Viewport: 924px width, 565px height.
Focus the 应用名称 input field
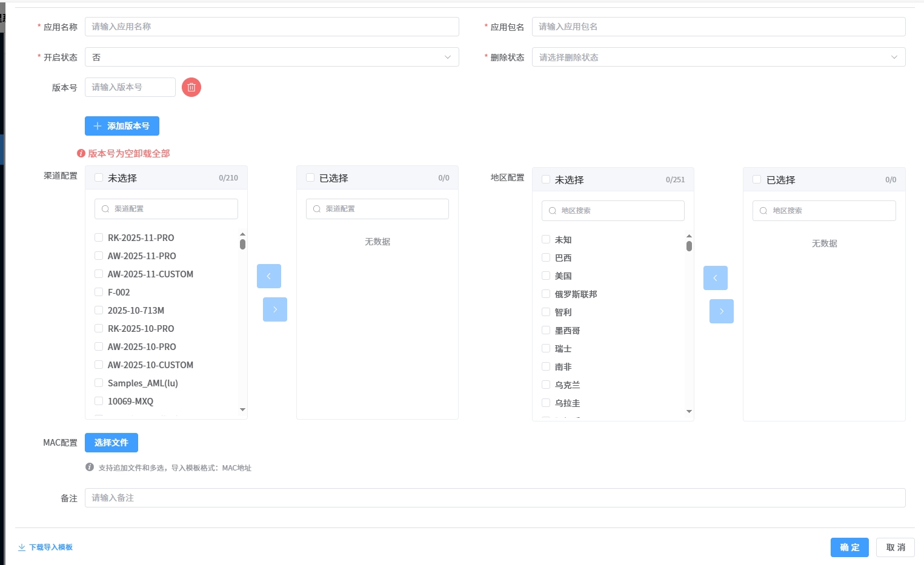[271, 27]
